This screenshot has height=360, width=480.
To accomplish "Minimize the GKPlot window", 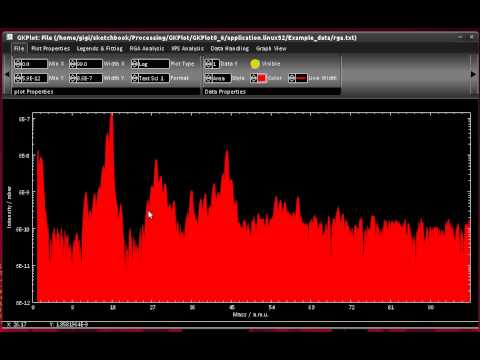I will point(460,37).
